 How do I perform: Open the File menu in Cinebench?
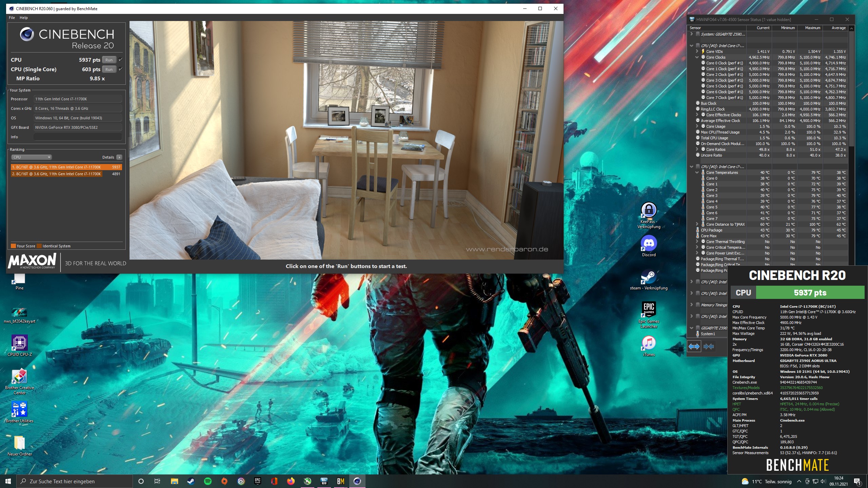coord(12,18)
